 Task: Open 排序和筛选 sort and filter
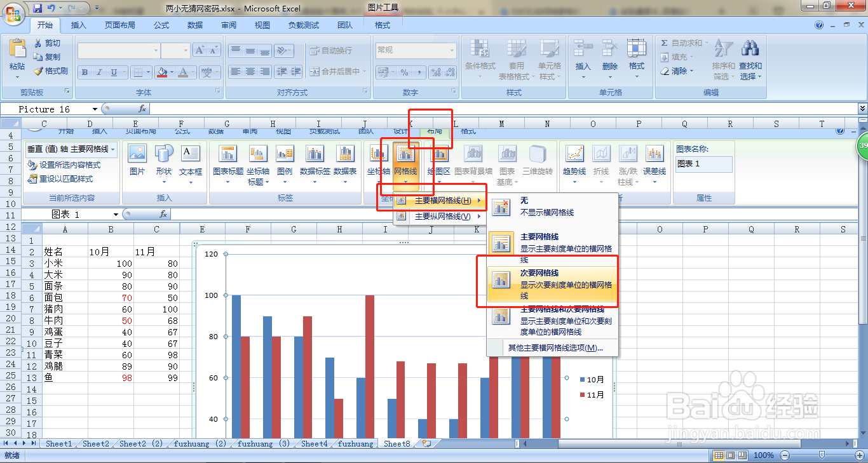click(x=723, y=59)
